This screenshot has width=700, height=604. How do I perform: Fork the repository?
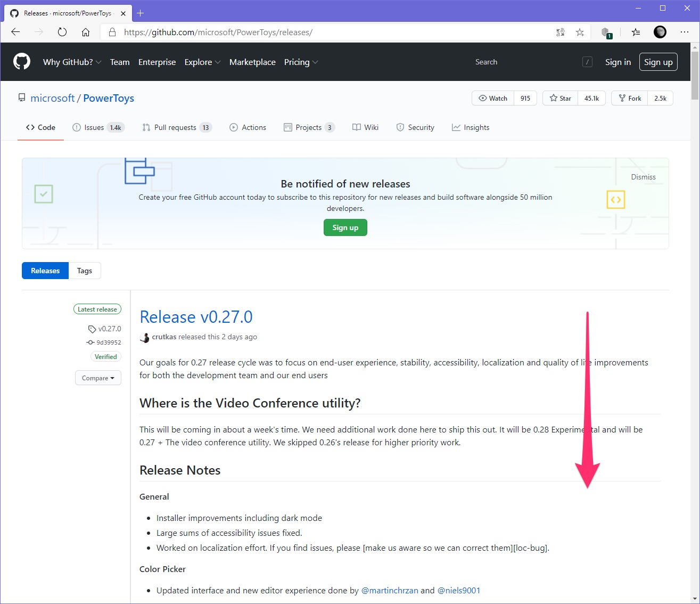(x=630, y=98)
